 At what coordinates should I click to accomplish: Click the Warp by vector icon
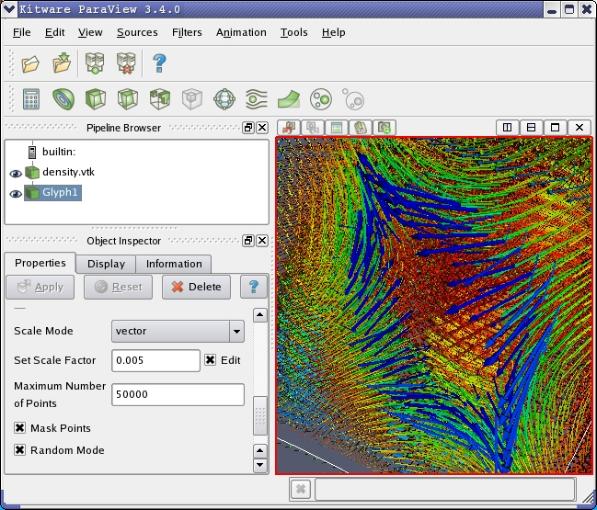coord(289,99)
